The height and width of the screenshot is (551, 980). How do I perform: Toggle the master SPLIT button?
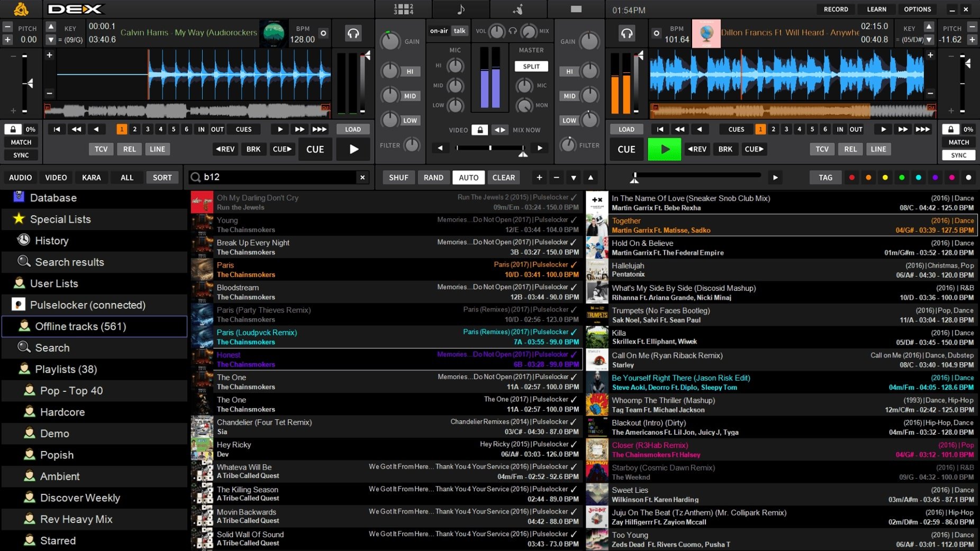[531, 67]
